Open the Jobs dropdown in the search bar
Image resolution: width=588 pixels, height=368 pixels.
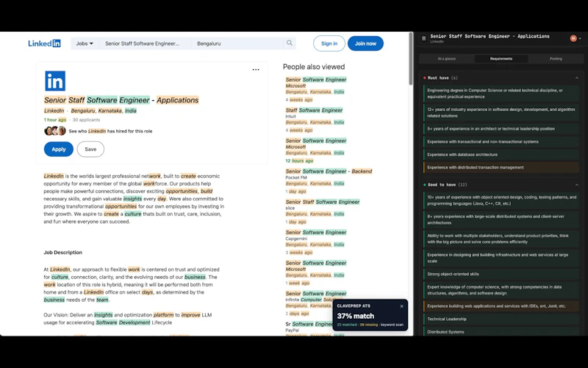(x=85, y=43)
